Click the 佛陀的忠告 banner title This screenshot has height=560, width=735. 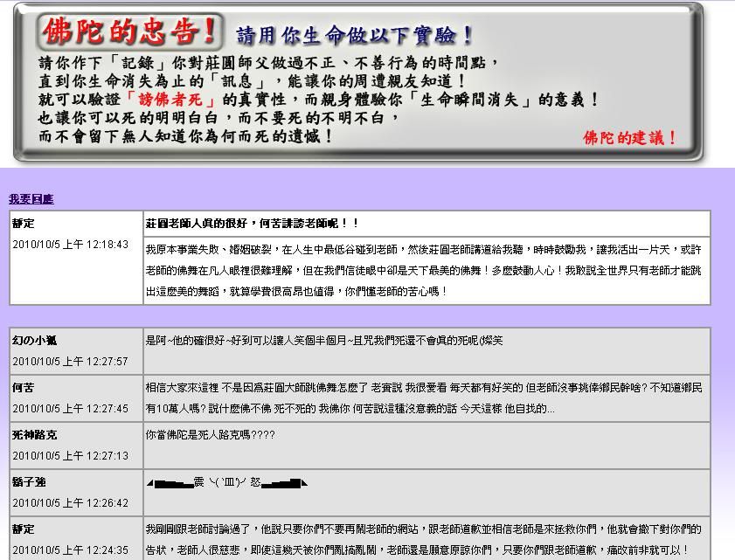129,32
